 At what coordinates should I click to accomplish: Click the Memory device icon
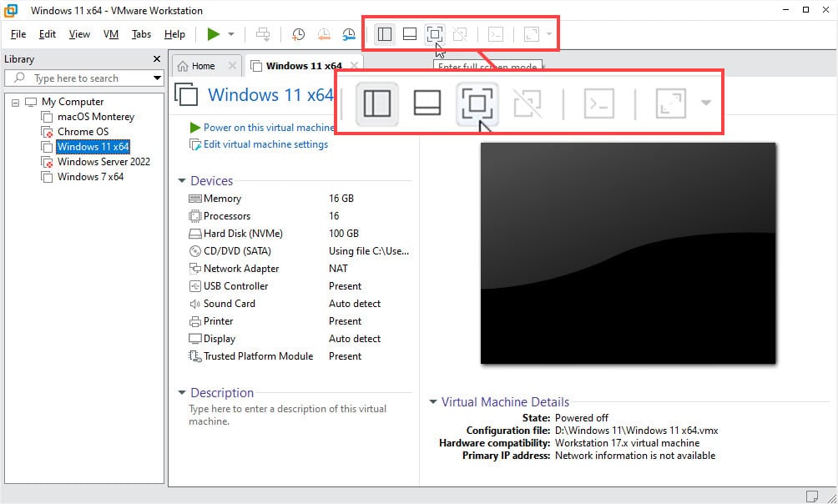coord(195,199)
